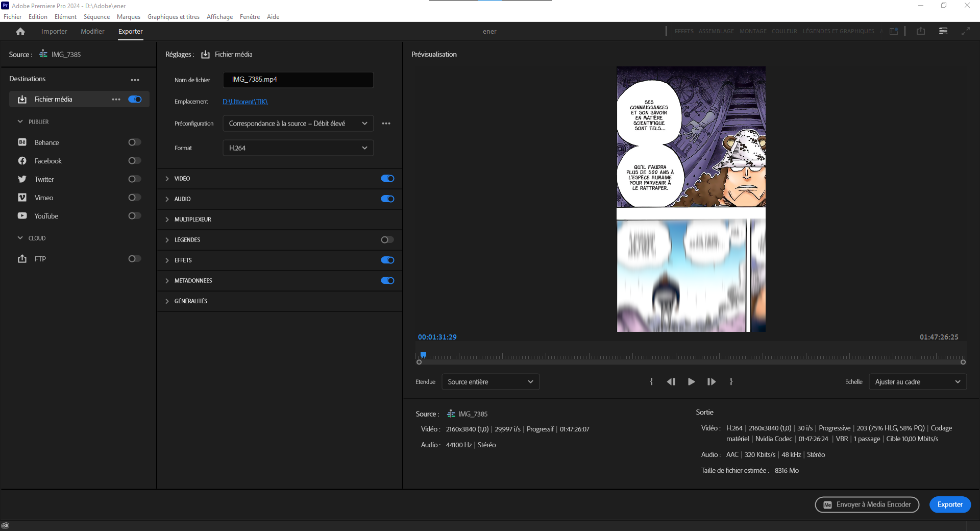Image resolution: width=980 pixels, height=531 pixels.
Task: Enable the LÉGENDES toggle
Action: click(x=387, y=240)
